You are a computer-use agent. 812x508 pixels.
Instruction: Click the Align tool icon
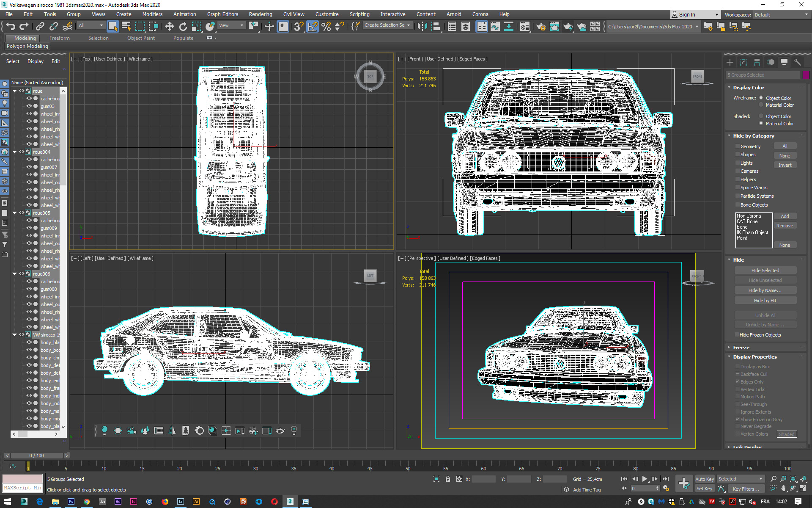[436, 27]
